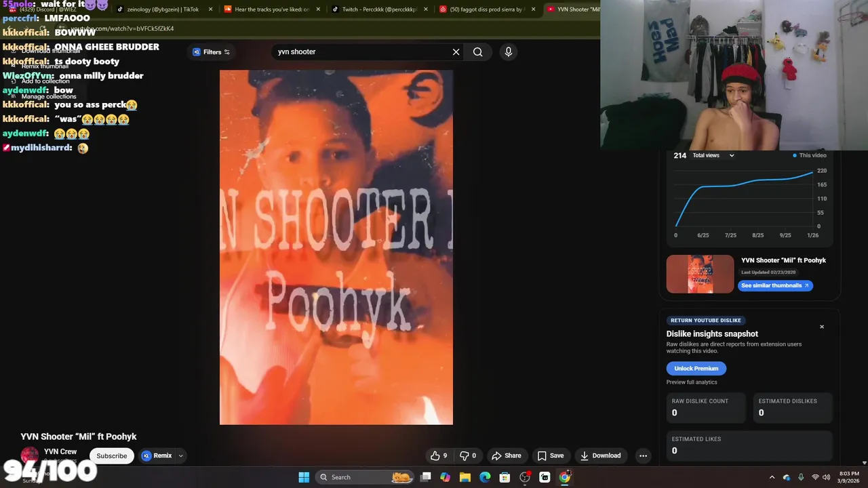868x488 pixels.
Task: Click the microphone tray icon
Action: pos(801,477)
